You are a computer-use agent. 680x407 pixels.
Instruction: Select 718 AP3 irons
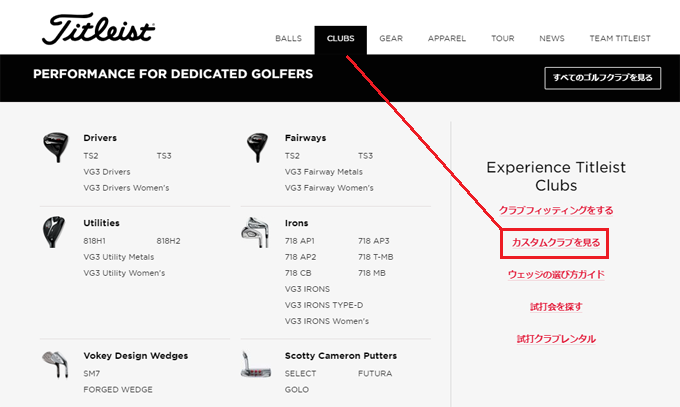[x=374, y=241]
